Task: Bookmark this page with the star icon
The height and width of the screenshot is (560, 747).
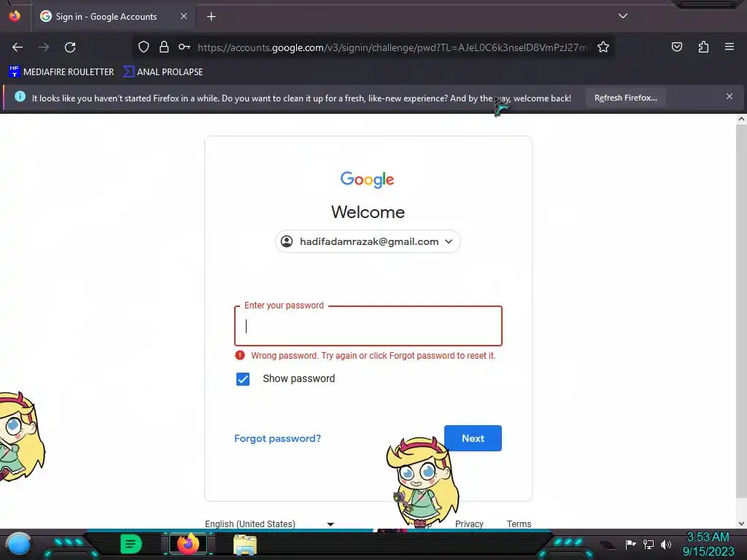Action: 603,47
